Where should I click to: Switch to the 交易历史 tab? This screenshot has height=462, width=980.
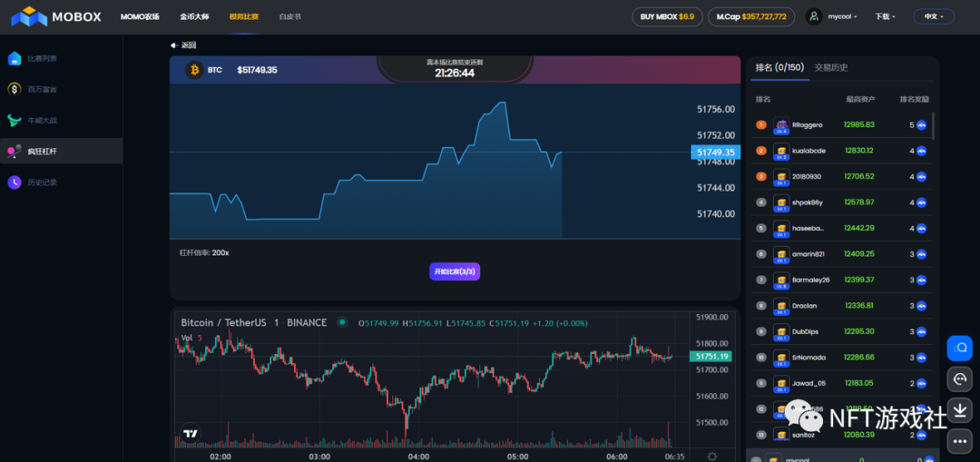pyautogui.click(x=831, y=67)
